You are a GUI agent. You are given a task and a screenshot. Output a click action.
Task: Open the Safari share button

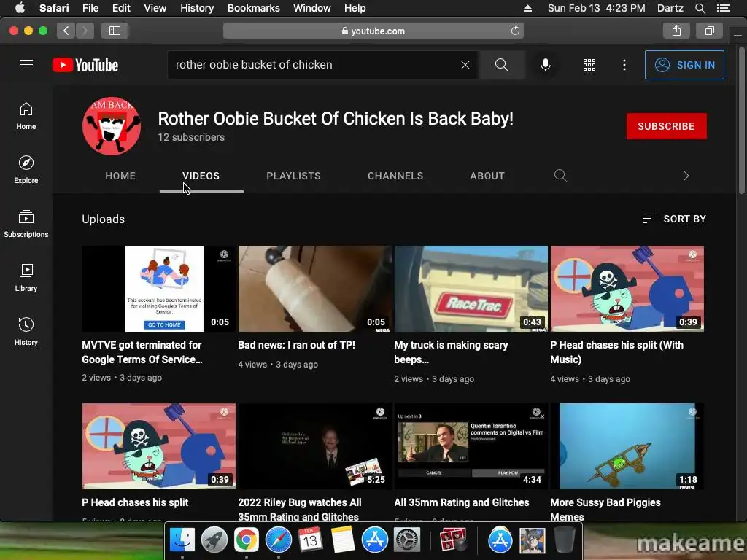point(676,31)
